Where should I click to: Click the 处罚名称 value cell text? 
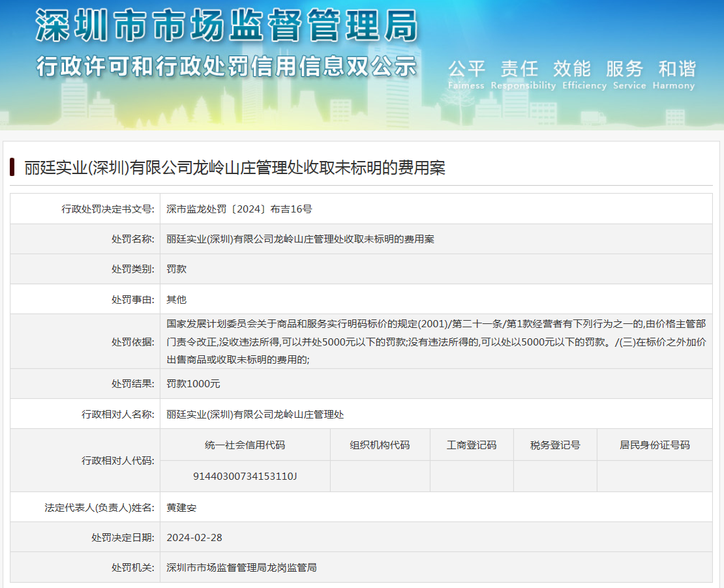[300, 239]
